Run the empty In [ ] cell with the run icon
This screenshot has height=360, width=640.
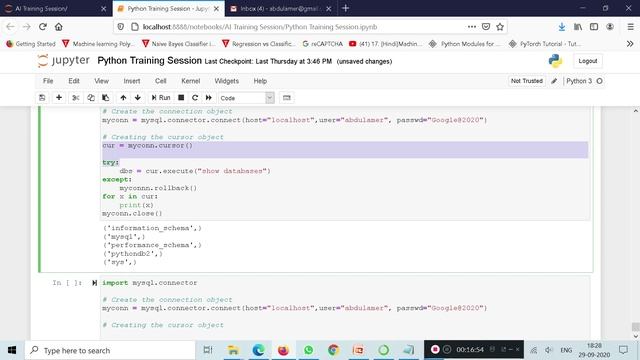click(x=94, y=283)
